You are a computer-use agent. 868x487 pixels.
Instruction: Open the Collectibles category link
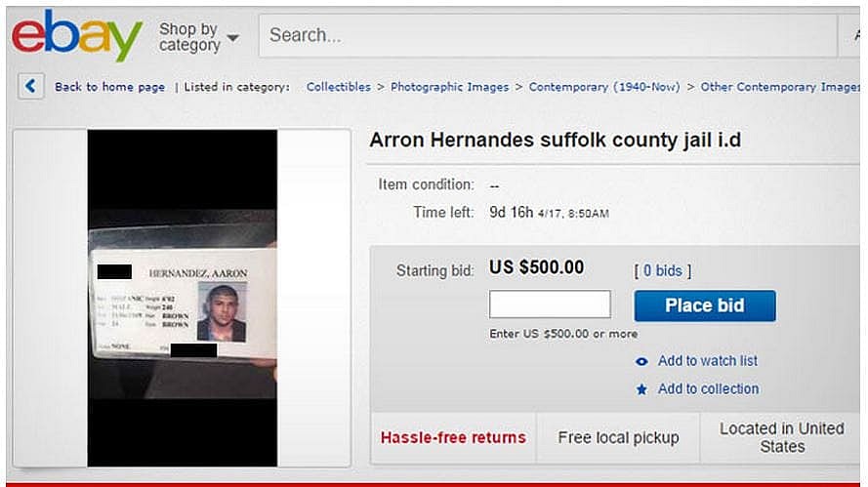(x=338, y=87)
